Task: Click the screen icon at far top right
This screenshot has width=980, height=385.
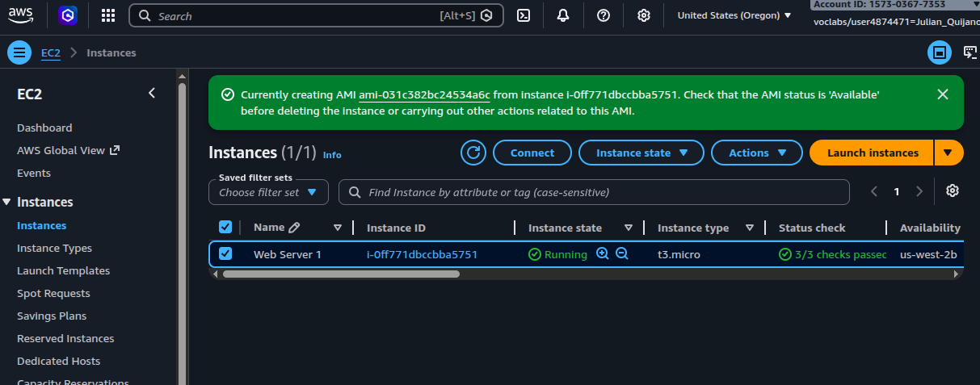Action: [970, 53]
